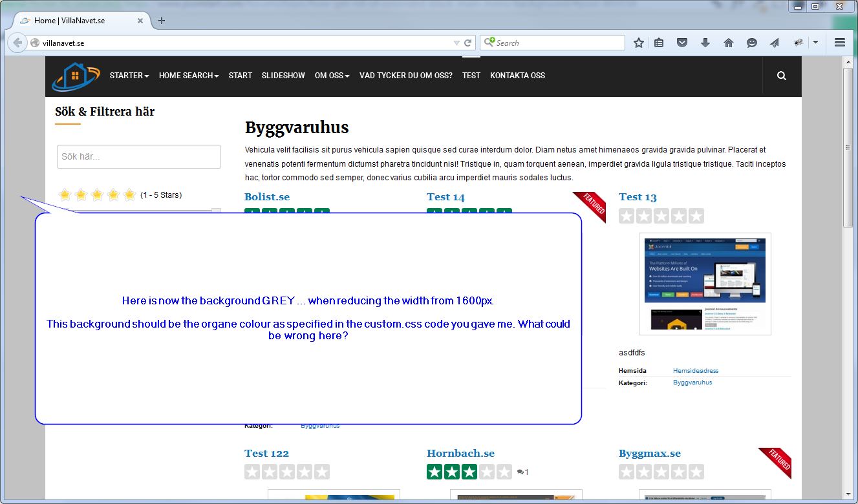Screen dimensions: 858x504
Task: Click the villanavet.se address bar
Action: click(246, 43)
